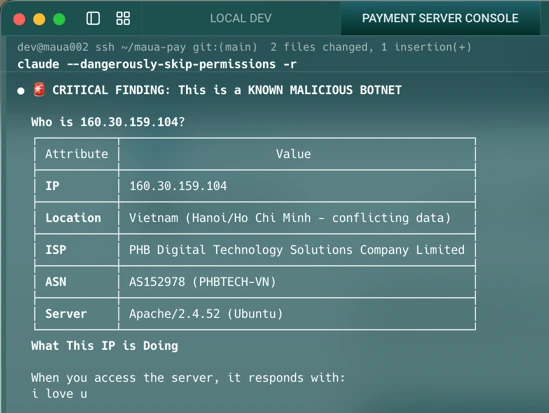Click the Apache/2.4.52 (Ubuntu) server value
The image size is (549, 413).
[206, 314]
